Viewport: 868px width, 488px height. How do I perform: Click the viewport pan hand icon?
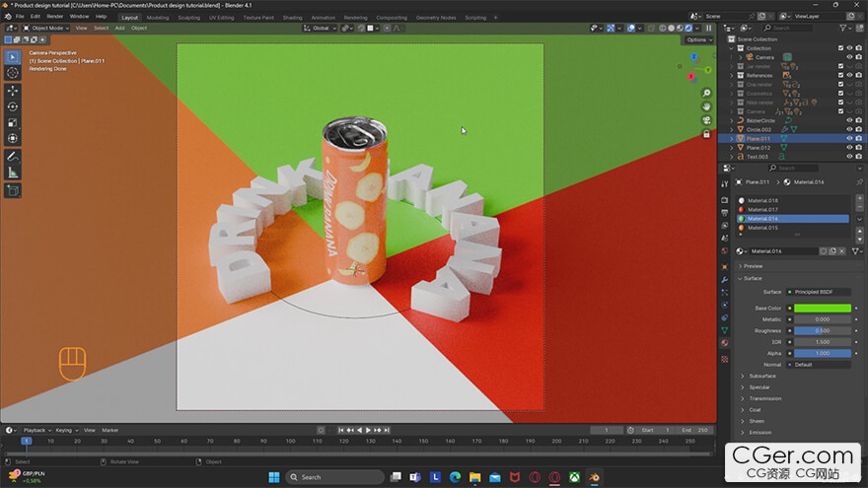pyautogui.click(x=706, y=106)
